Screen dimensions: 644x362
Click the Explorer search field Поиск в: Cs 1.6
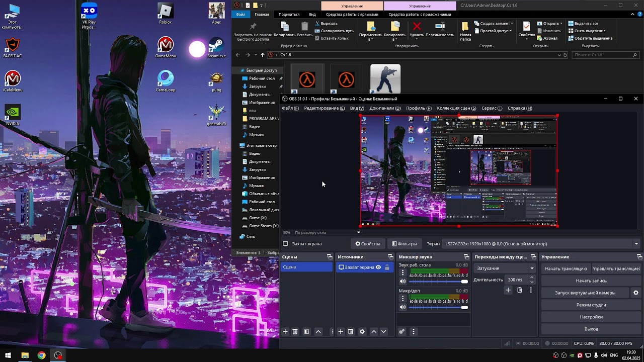coord(606,55)
